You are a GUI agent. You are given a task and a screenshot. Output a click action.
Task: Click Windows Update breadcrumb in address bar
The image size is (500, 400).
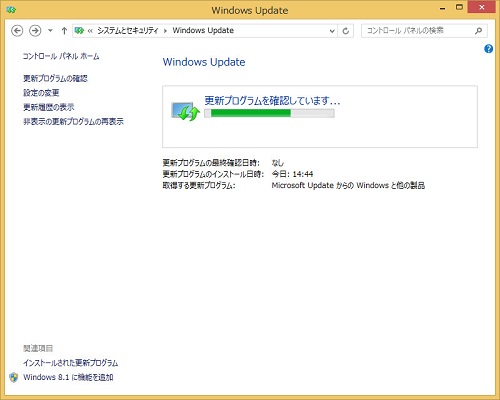pos(203,31)
